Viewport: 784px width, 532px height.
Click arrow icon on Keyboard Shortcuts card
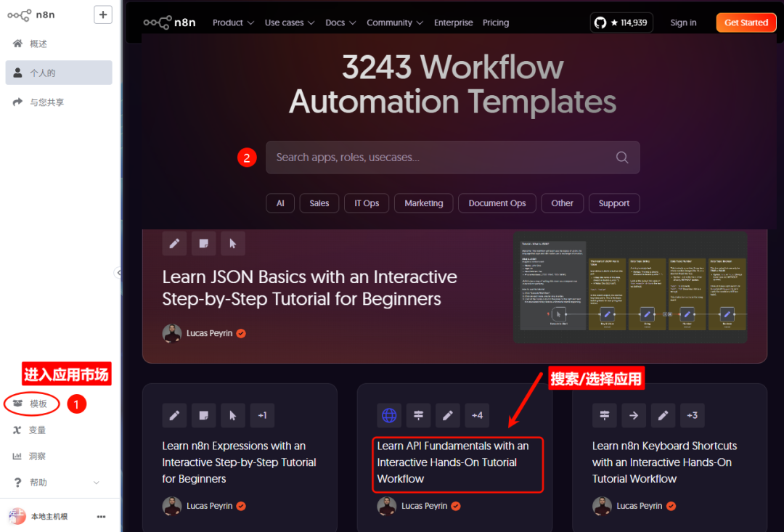(x=634, y=415)
